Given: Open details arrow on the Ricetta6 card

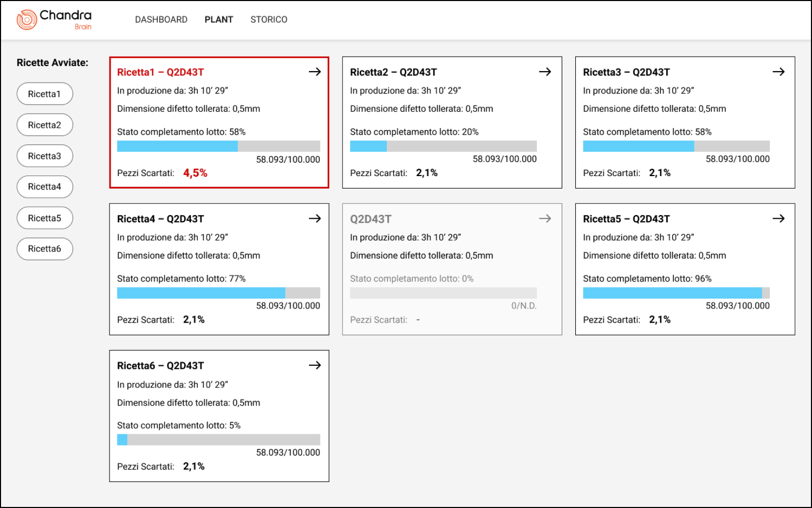Looking at the screenshot, I should click(316, 365).
